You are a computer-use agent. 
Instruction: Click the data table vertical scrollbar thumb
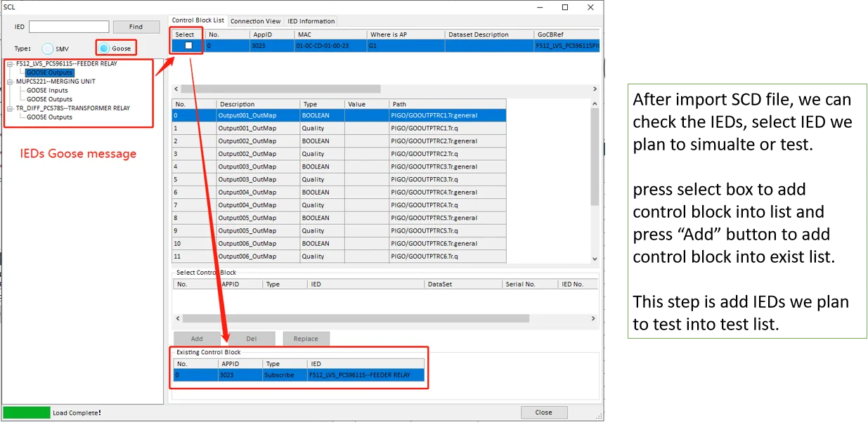pos(595,157)
